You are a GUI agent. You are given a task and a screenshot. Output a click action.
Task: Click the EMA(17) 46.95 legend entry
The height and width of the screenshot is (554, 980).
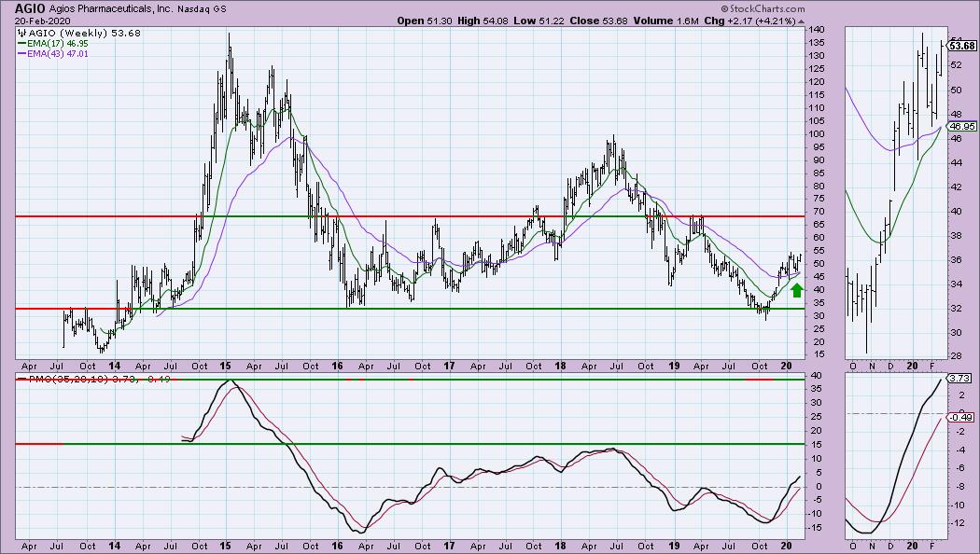[x=53, y=44]
